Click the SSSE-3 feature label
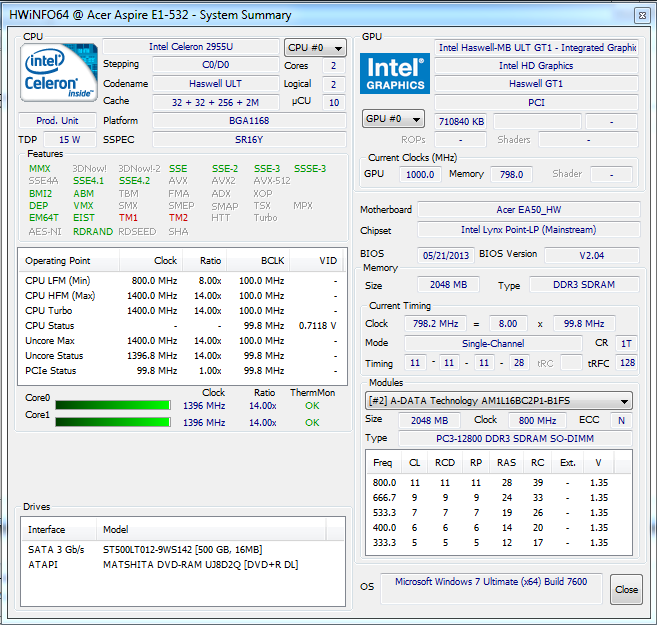657x625 pixels. pos(310,168)
